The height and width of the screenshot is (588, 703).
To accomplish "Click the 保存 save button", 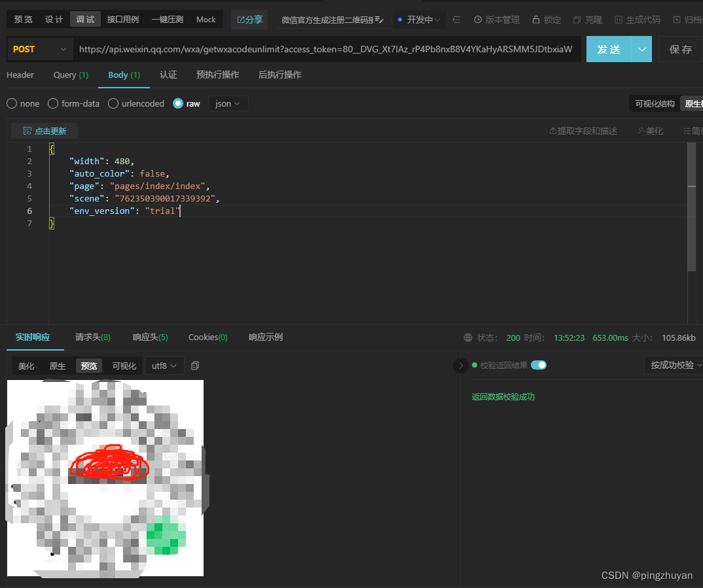I will coord(681,49).
